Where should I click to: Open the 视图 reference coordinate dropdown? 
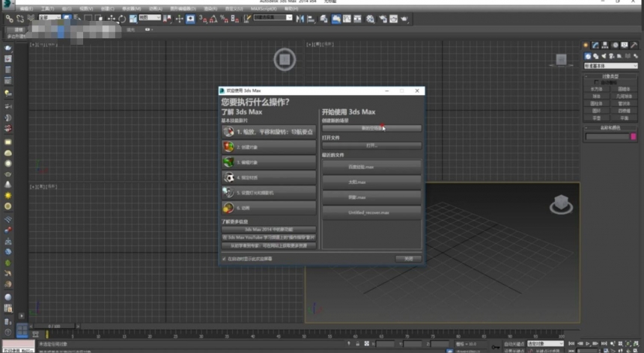150,18
